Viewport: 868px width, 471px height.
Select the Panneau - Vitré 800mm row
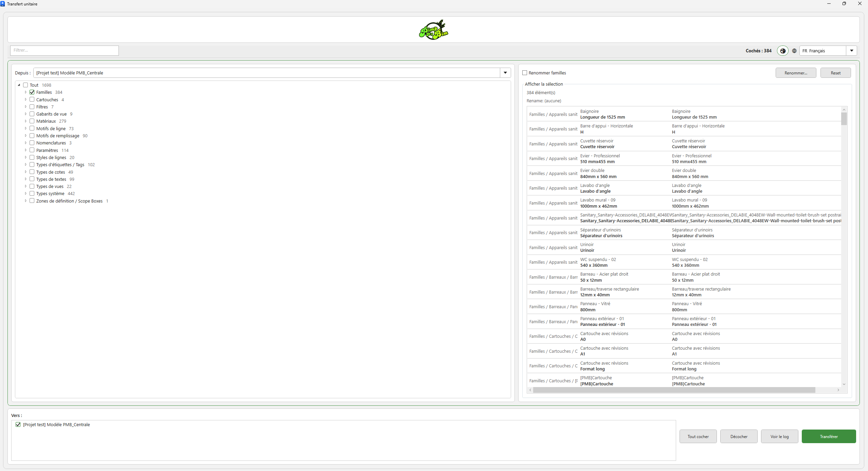(684, 307)
